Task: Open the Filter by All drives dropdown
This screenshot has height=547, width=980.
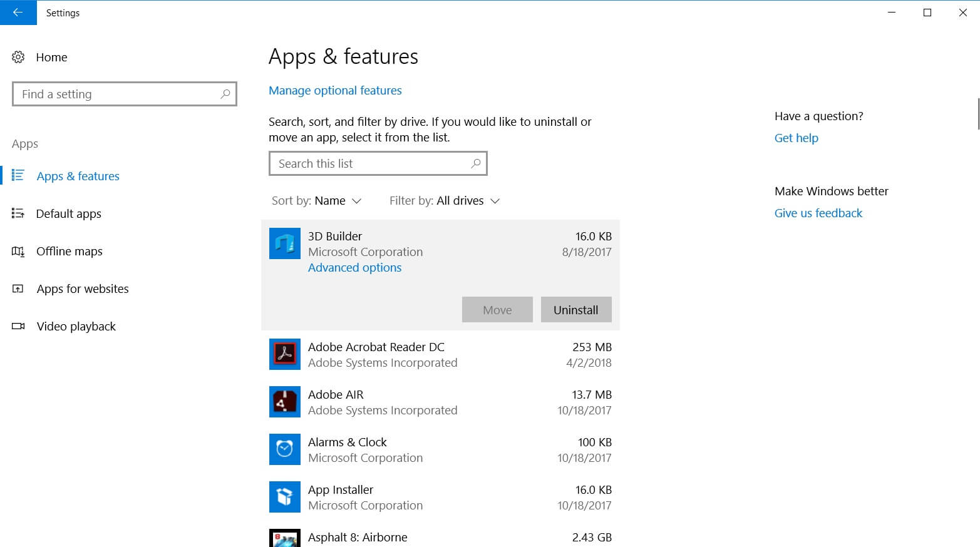Action: (445, 200)
